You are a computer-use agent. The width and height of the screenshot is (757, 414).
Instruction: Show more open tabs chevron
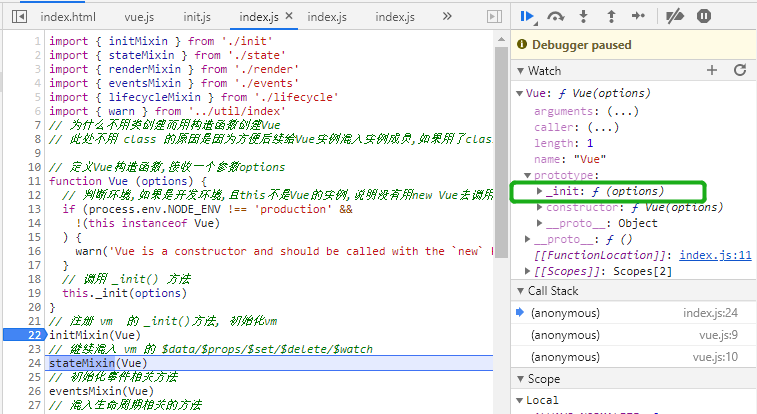[x=447, y=17]
